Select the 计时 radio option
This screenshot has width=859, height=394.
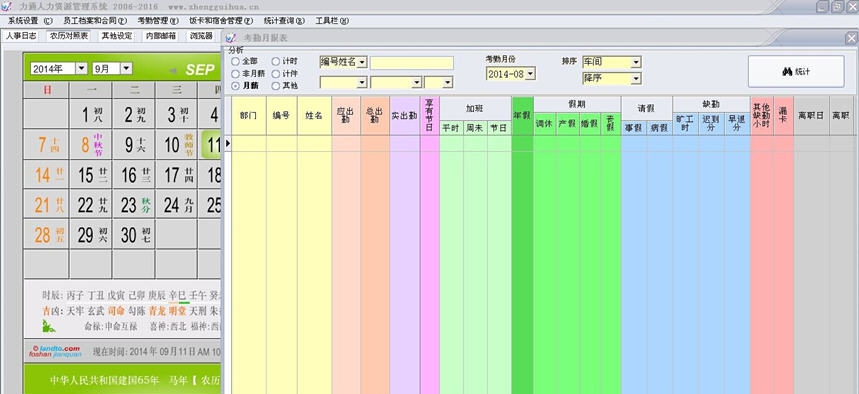276,61
